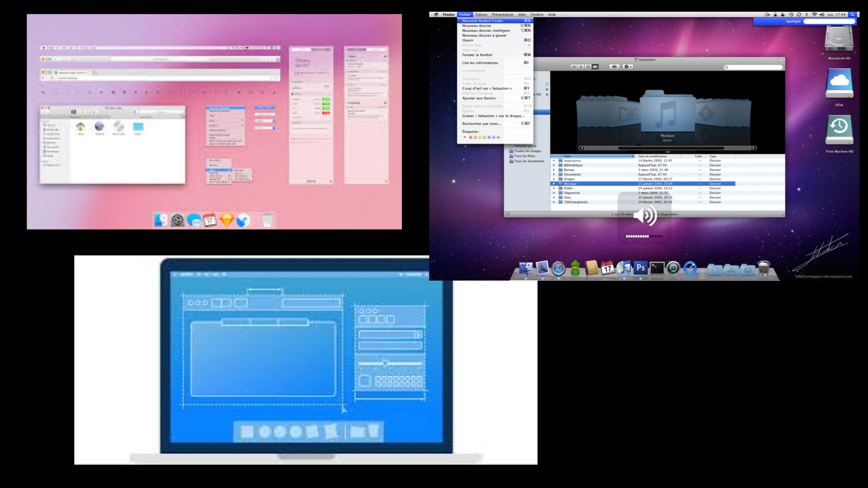Image resolution: width=868 pixels, height=488 pixels.
Task: Open the Aller menu
Action: [522, 14]
